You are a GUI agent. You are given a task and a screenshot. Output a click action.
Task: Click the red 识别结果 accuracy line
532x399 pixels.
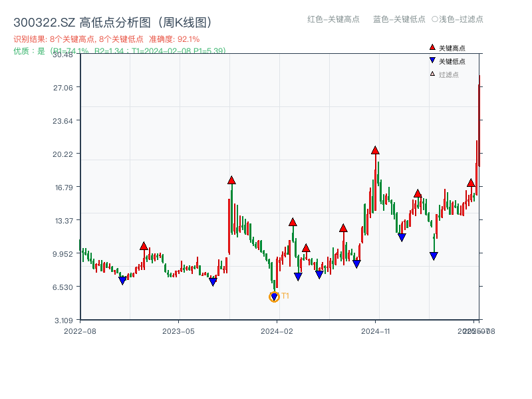coord(106,39)
